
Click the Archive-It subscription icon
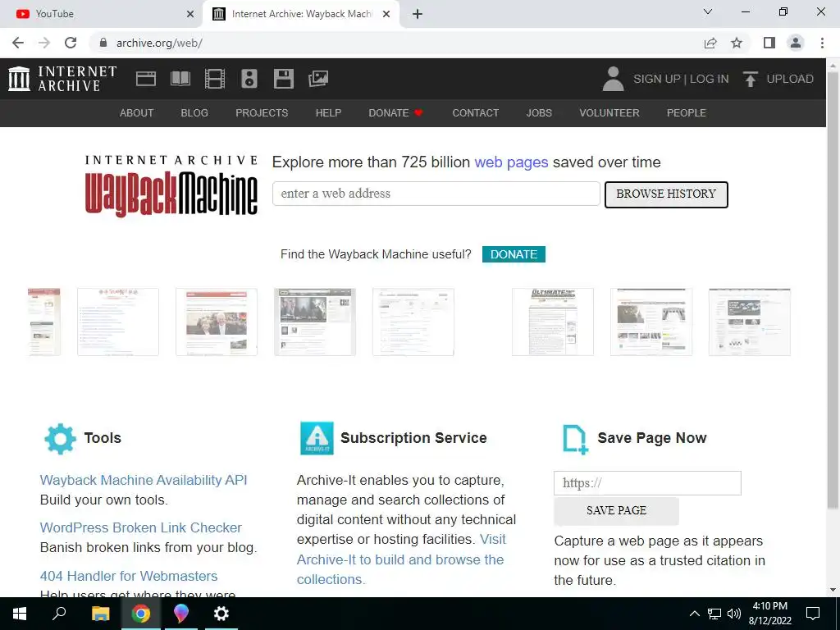point(317,438)
